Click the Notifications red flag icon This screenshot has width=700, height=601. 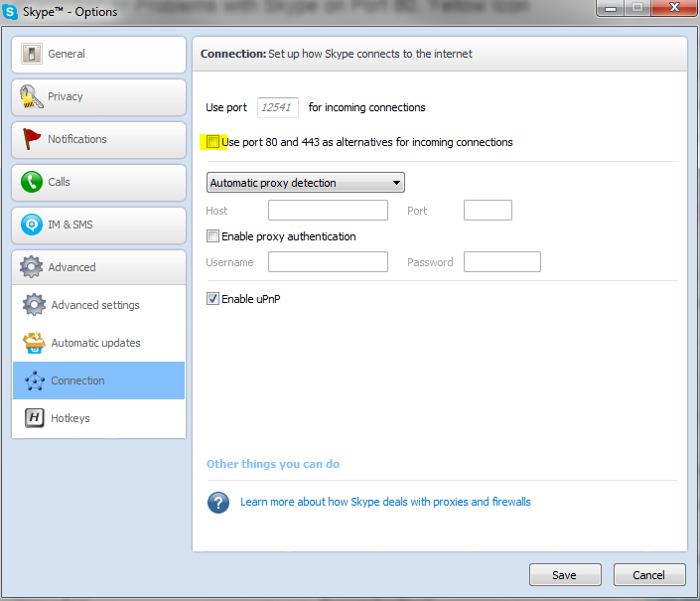(x=32, y=139)
